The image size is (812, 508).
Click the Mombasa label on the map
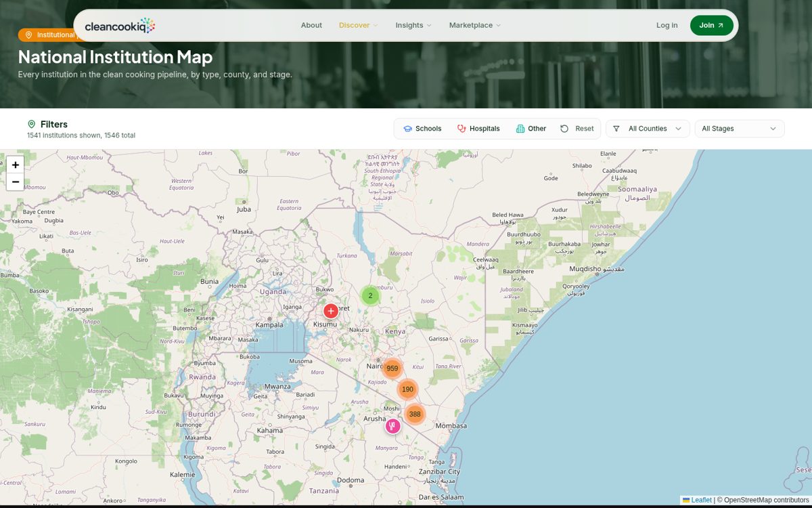[x=451, y=426]
